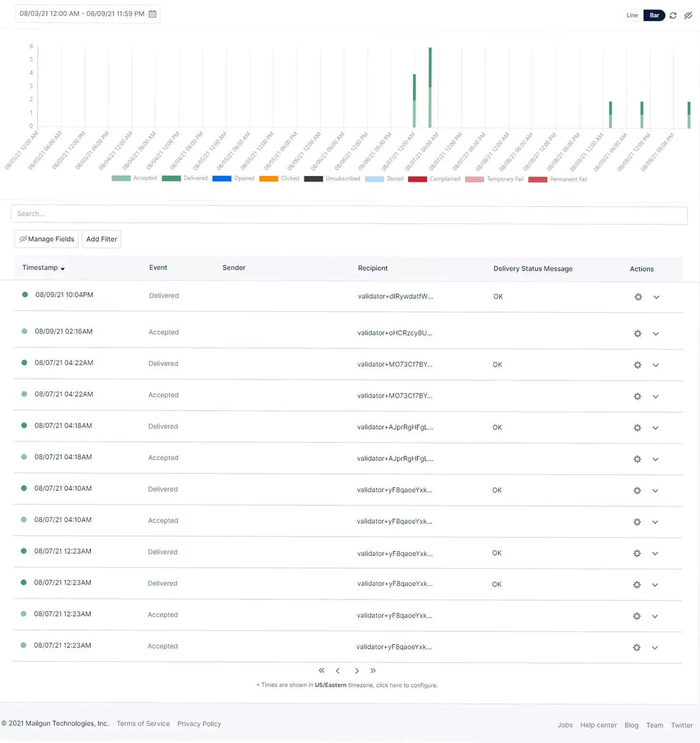The image size is (700, 743).
Task: Refresh the chart with the reload icon
Action: [673, 15]
